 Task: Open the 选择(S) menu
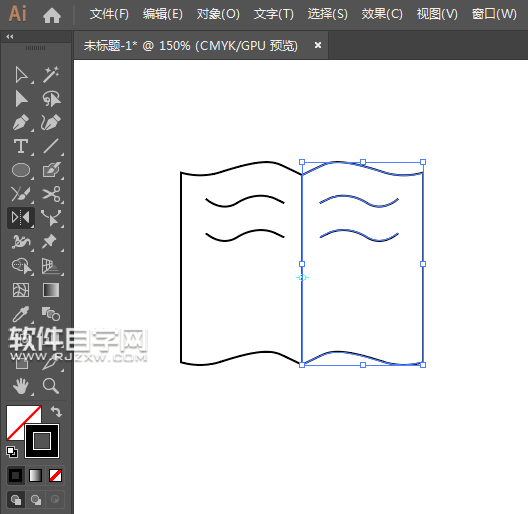point(327,14)
